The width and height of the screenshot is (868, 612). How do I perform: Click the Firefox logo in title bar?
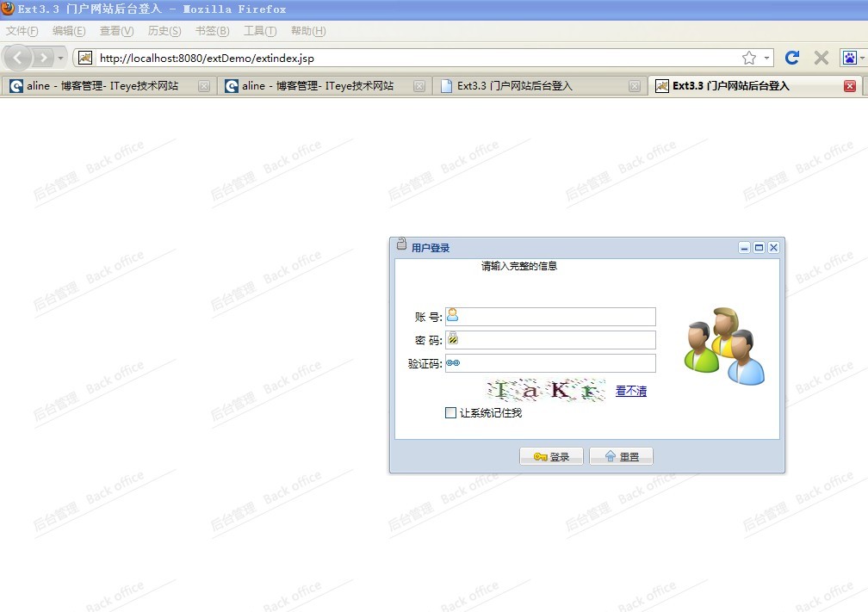(8, 9)
